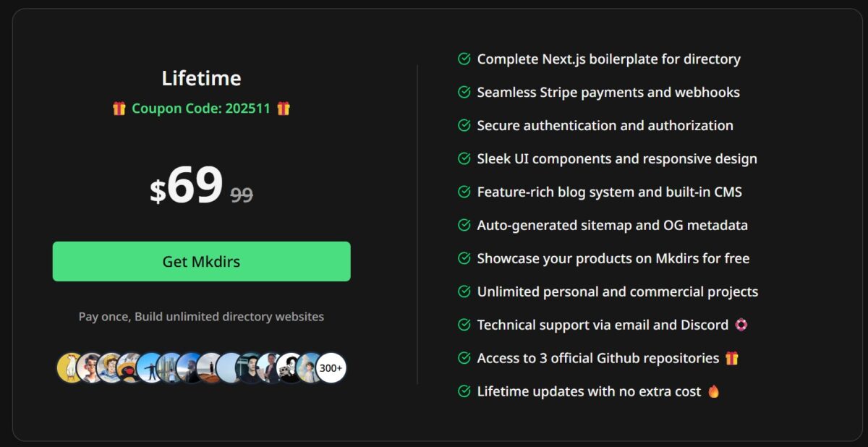Click the check icon for Auto-generated sitemap
The width and height of the screenshot is (868, 447).
tap(464, 225)
